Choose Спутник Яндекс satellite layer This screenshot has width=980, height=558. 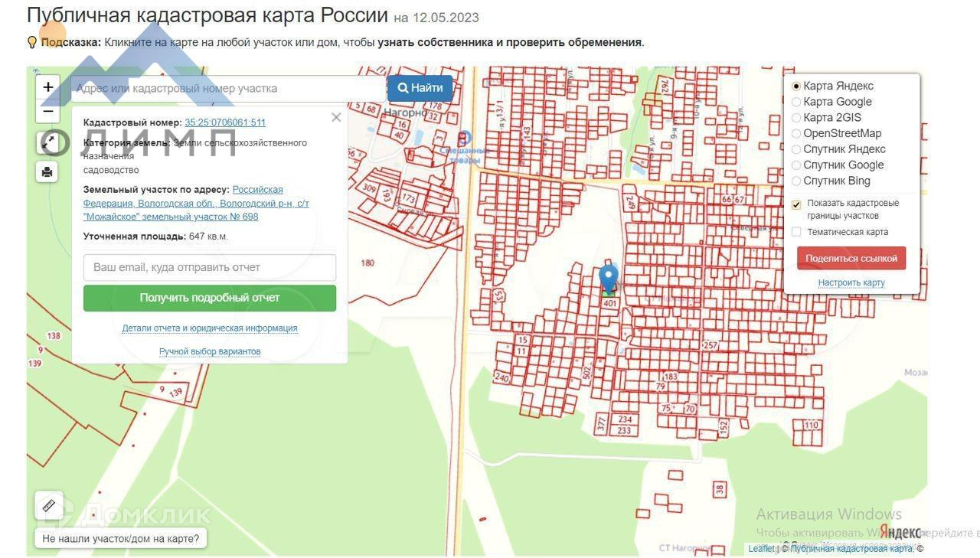point(796,149)
